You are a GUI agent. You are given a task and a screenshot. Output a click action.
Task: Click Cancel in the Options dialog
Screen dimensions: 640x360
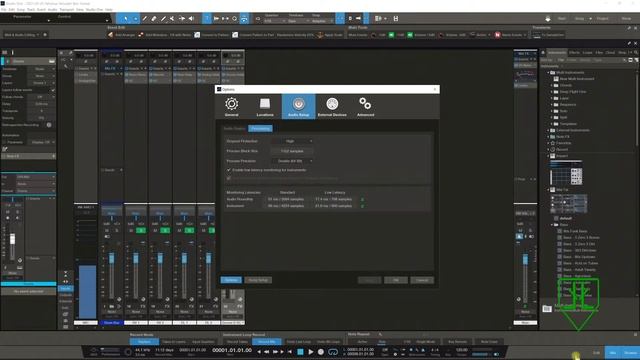pos(422,280)
